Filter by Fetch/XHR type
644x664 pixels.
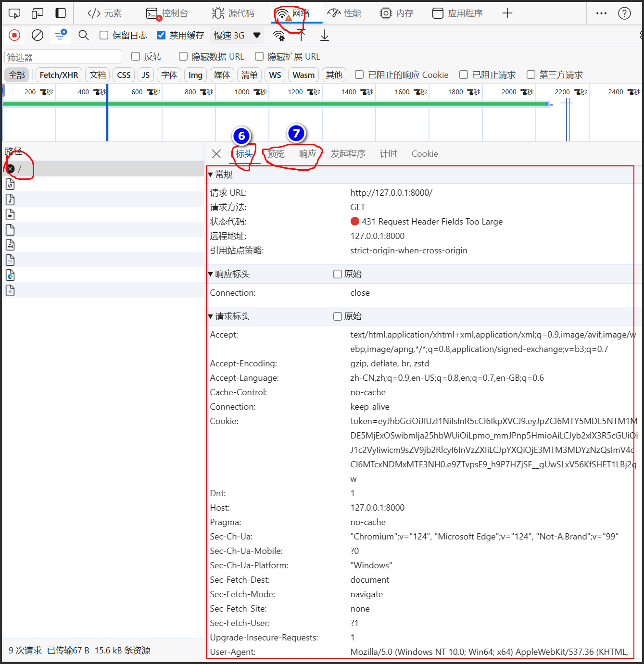click(x=59, y=75)
